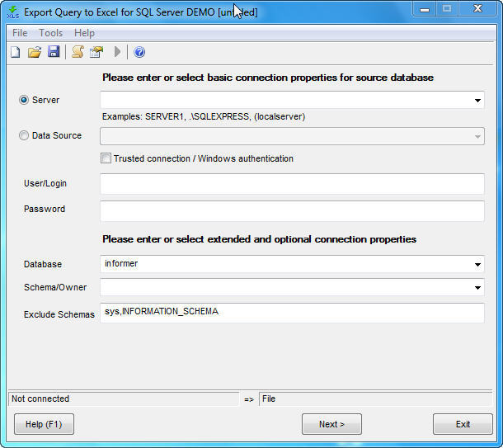
Task: Close the window with the X button
Action: [x=477, y=9]
